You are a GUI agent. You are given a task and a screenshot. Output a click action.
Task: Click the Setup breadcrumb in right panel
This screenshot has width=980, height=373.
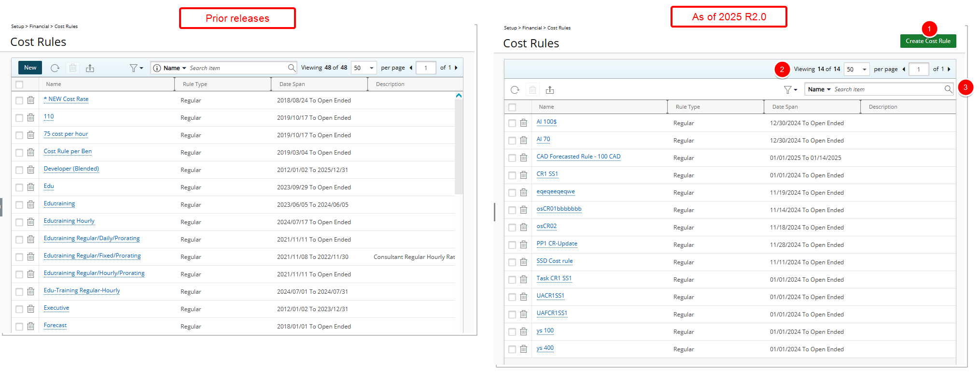coord(510,28)
